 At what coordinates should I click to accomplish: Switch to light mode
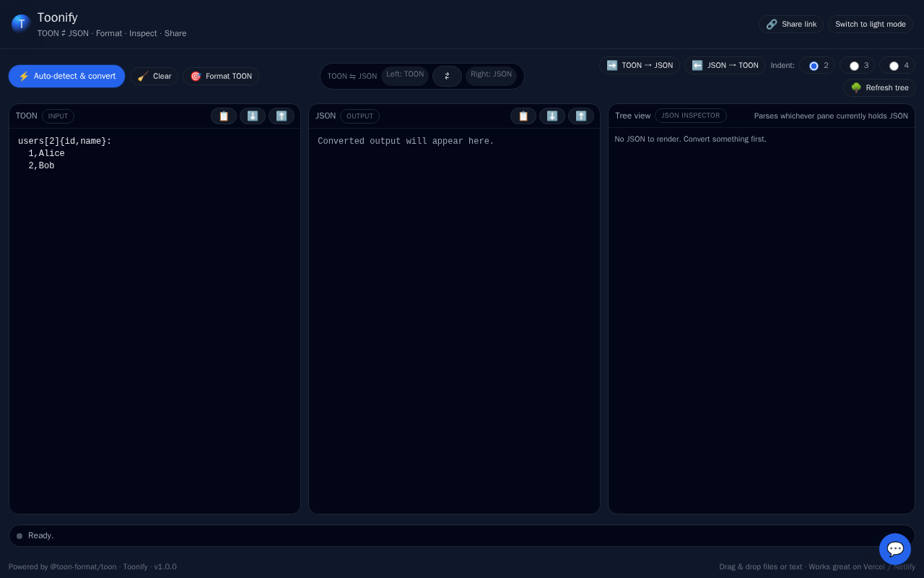pos(871,25)
